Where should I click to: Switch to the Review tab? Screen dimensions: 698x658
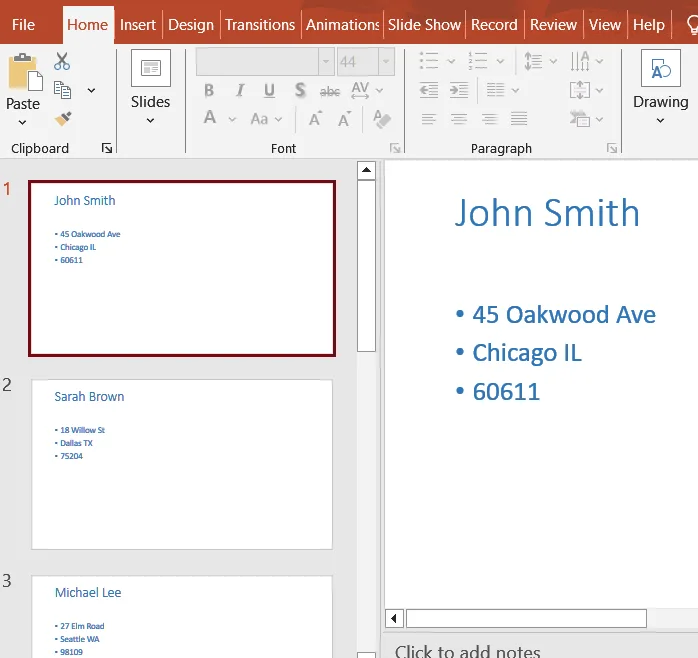tap(553, 25)
